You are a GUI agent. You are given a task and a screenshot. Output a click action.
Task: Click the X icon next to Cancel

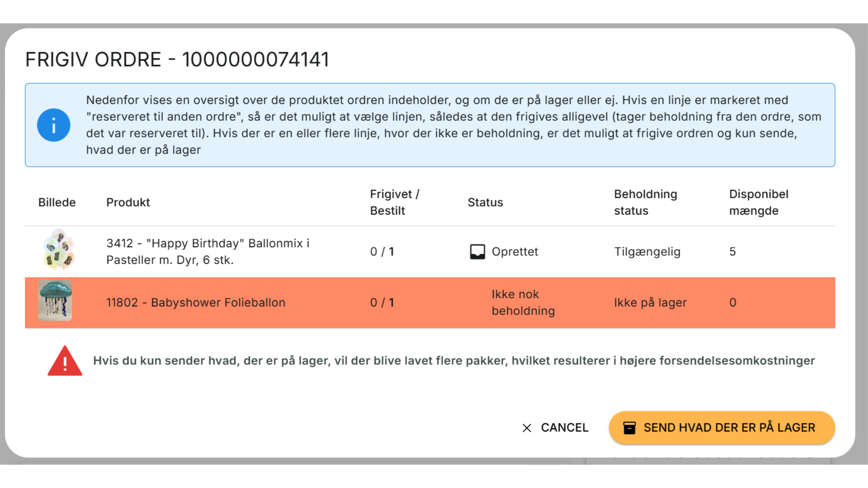click(527, 428)
